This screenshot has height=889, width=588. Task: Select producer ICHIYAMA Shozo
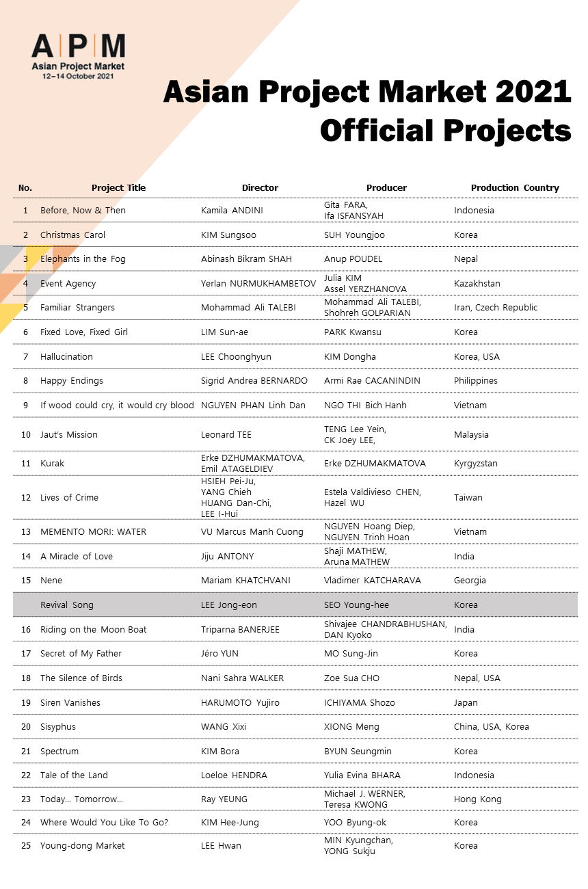[x=359, y=703]
